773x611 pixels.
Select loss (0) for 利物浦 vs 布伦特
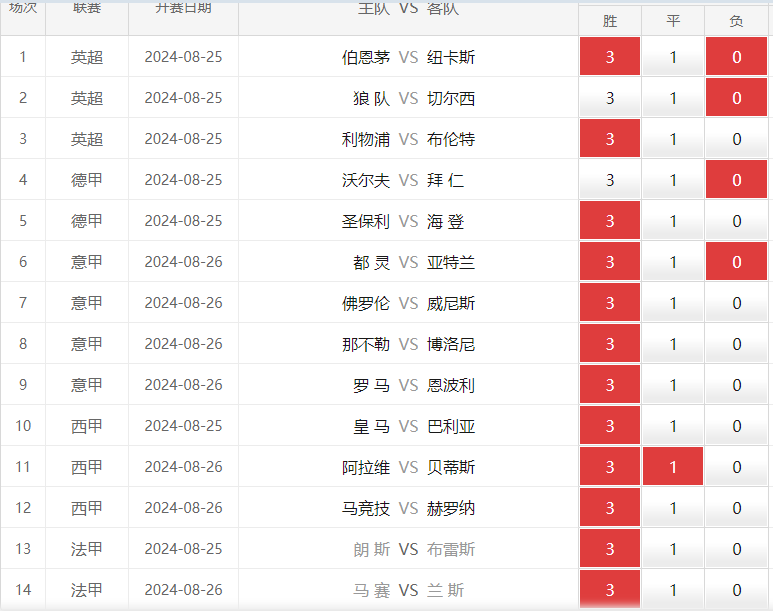coord(736,139)
